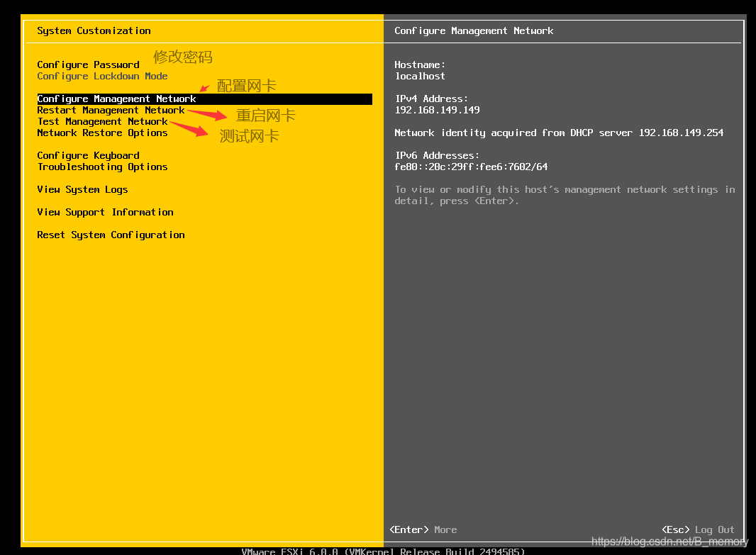
Task: Open Configure Management Network option
Action: click(x=204, y=99)
